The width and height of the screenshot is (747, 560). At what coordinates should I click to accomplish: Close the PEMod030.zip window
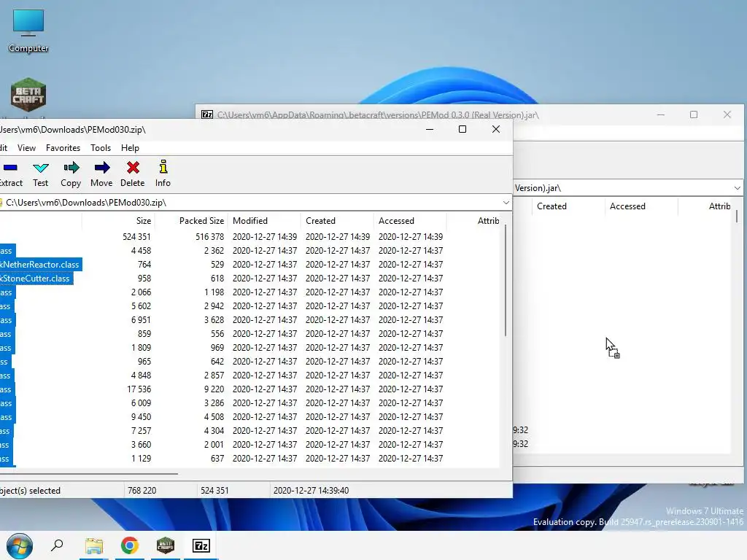point(496,130)
